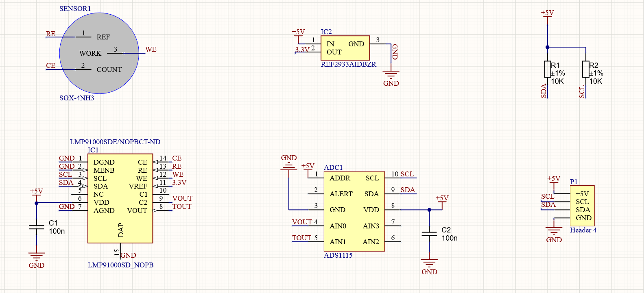
Task: Click the VOUT net label right of IC1
Action: 182,198
